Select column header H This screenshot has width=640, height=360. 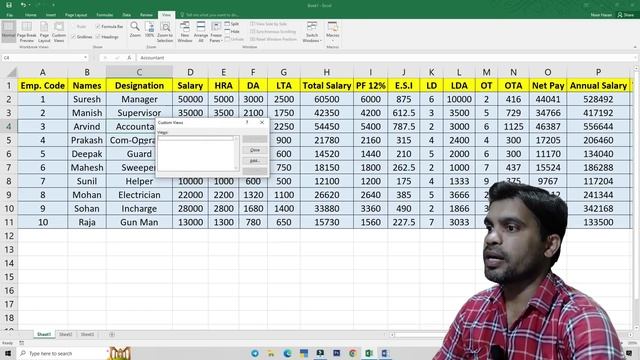click(x=327, y=72)
